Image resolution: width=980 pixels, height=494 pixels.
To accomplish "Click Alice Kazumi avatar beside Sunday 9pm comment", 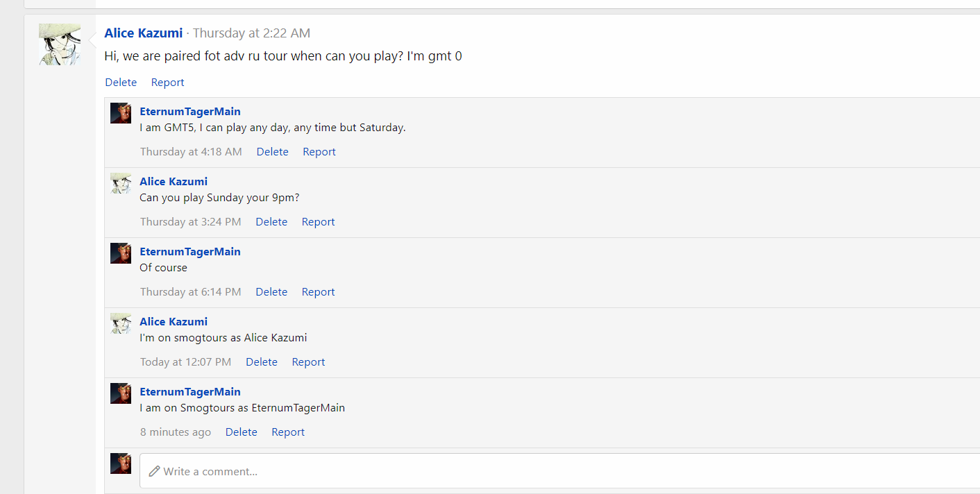I will coord(121,183).
